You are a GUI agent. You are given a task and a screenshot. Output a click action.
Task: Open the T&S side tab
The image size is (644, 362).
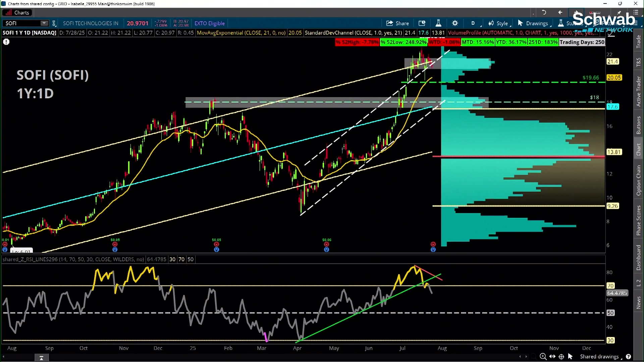pos(639,62)
